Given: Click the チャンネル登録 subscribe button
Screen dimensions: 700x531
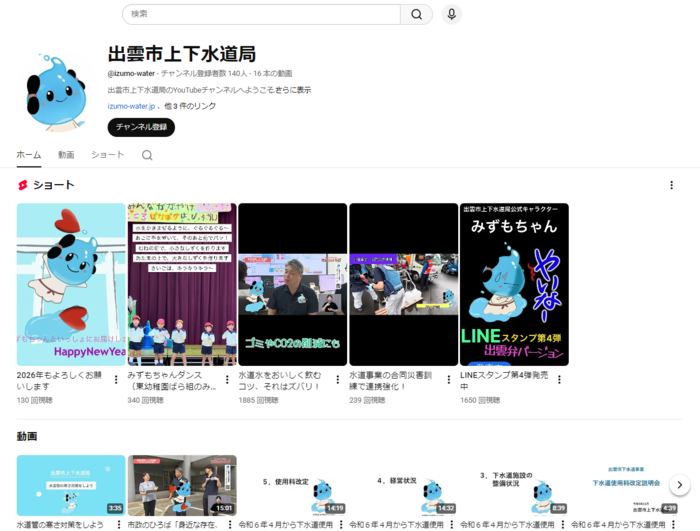Looking at the screenshot, I should coord(141,127).
